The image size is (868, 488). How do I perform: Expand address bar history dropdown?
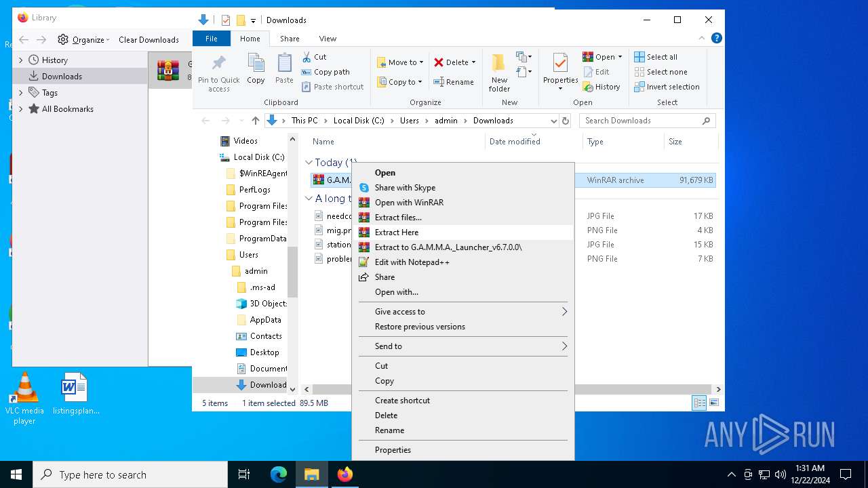553,121
